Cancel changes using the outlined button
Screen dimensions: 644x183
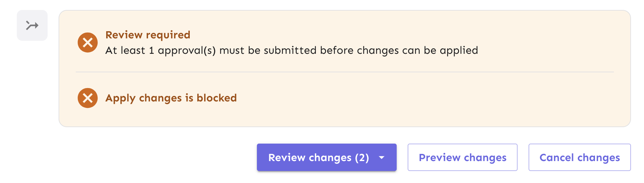coord(579,157)
